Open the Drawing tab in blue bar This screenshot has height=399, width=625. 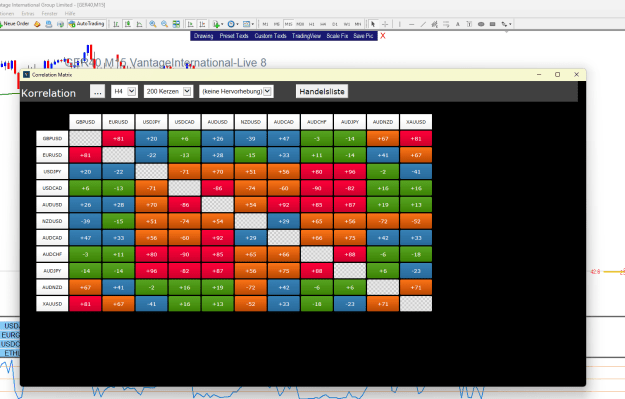tap(203, 36)
